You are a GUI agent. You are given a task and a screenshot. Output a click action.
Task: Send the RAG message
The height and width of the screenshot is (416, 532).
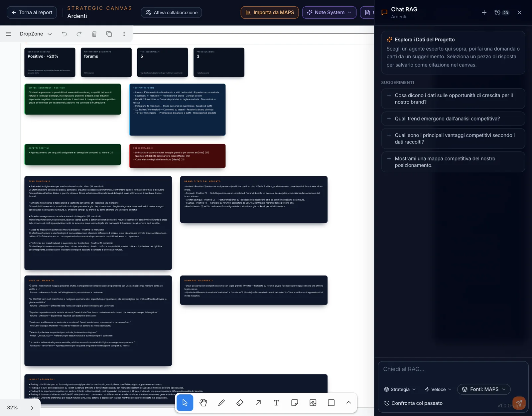point(519,403)
